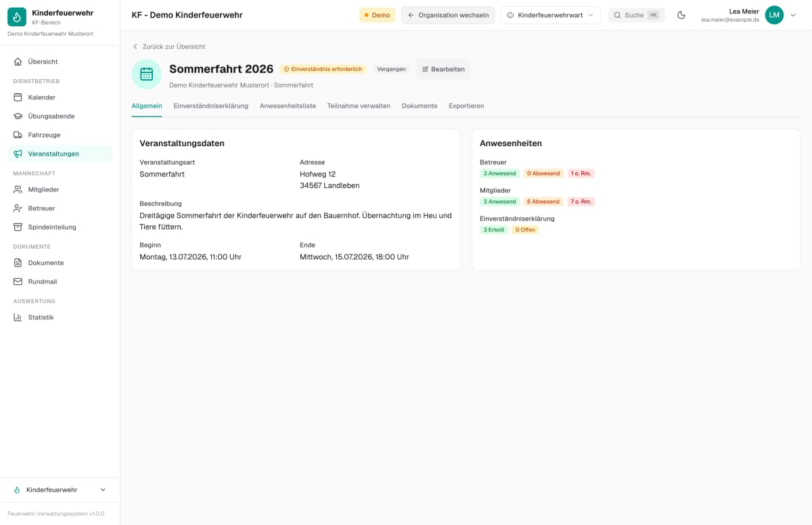Viewport: 812px width, 525px height.
Task: Open the Exportieren tab
Action: [466, 106]
